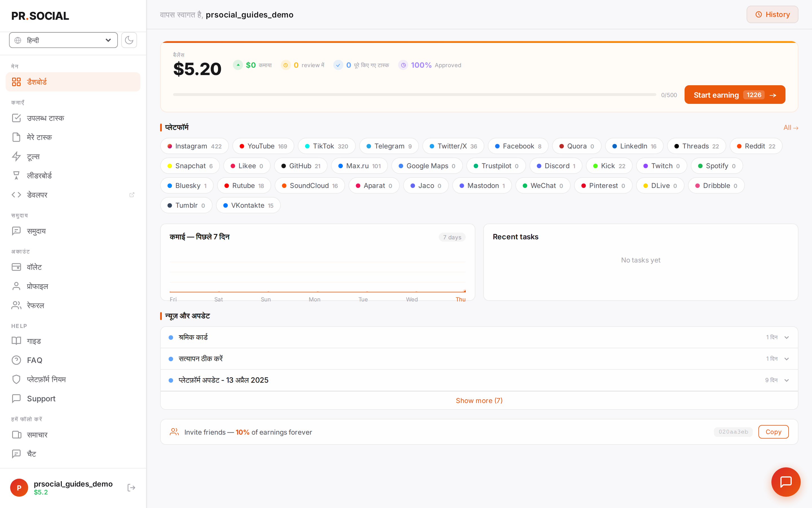Select the Twitch platform chip
The height and width of the screenshot is (508, 812).
point(661,166)
